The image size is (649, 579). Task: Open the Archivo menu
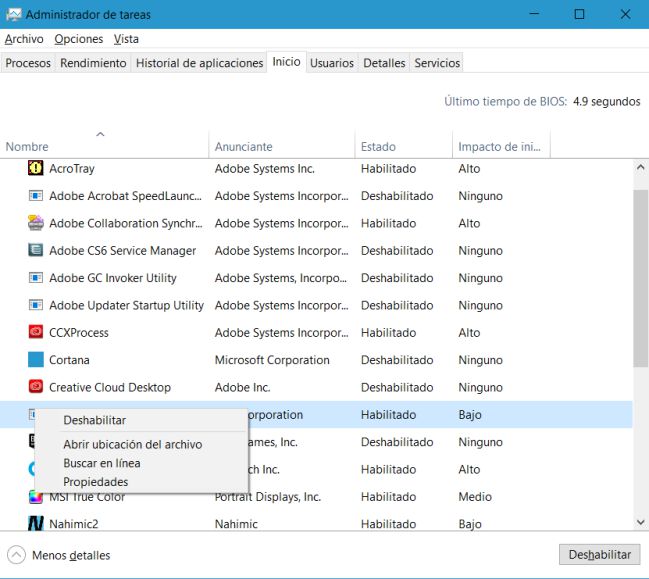(24, 39)
